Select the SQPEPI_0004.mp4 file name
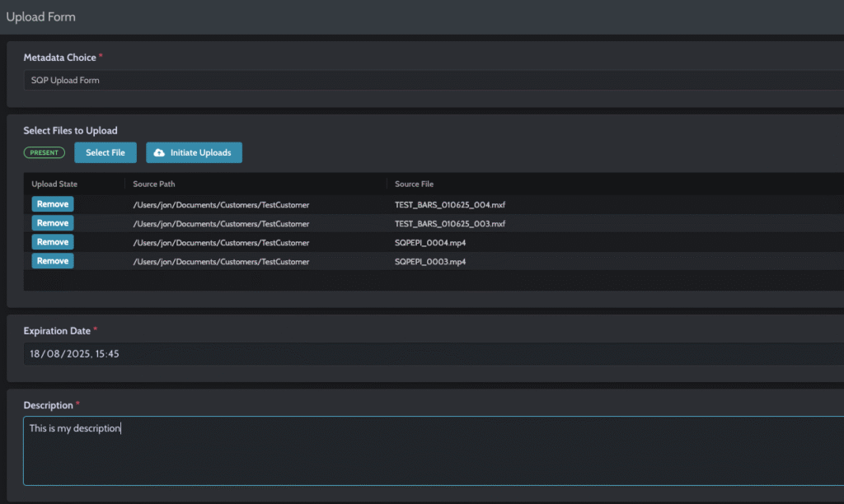The image size is (844, 504). tap(430, 243)
